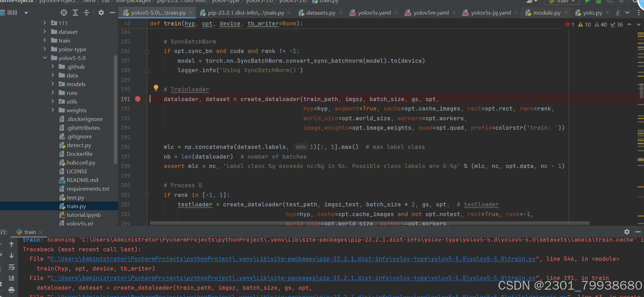Fold the if rank block at line 201
Image resolution: width=644 pixels, height=297 pixels.
coord(147,195)
